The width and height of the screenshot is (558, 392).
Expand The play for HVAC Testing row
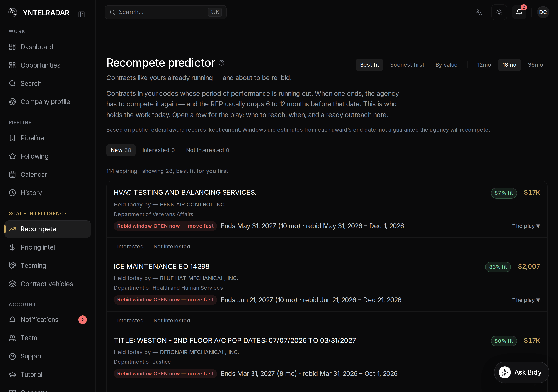526,226
